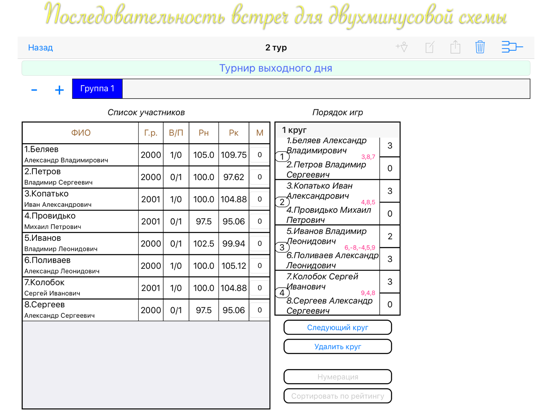Select match number 2 circle marker
The image size is (552, 414).
(282, 202)
